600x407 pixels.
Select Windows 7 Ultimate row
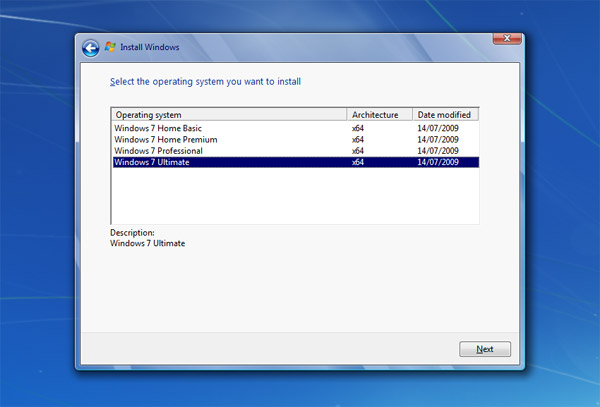click(x=296, y=162)
